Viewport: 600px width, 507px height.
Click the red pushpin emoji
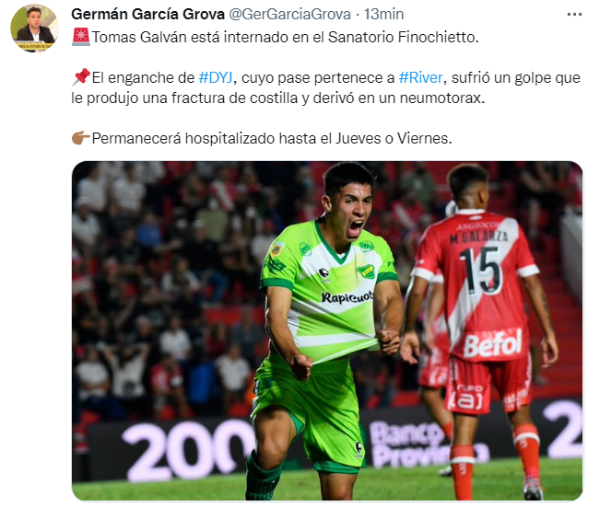tap(81, 77)
